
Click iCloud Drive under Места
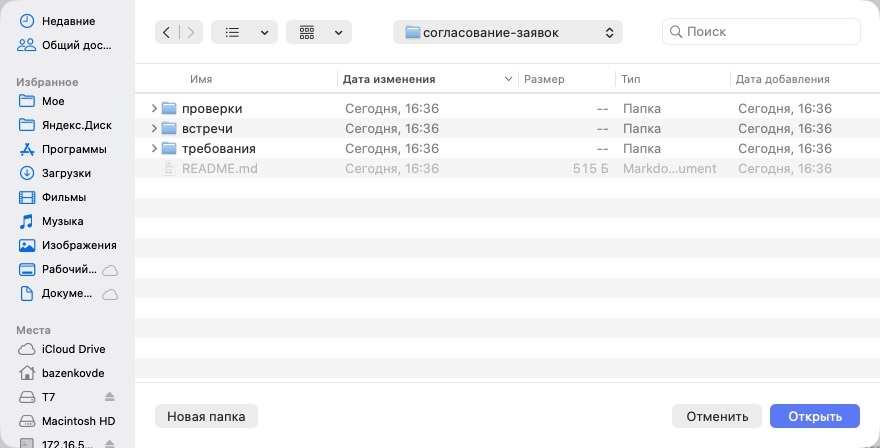coord(65,349)
